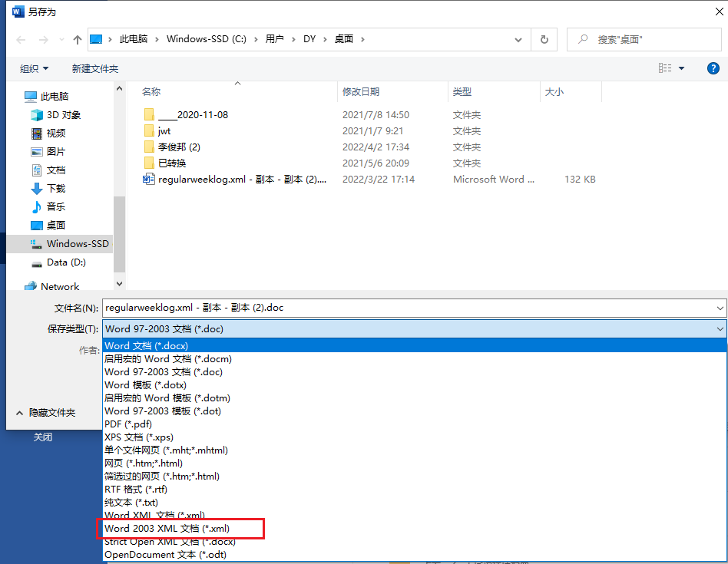The image size is (728, 564).
Task: Click the Forward navigation arrow
Action: click(x=43, y=40)
